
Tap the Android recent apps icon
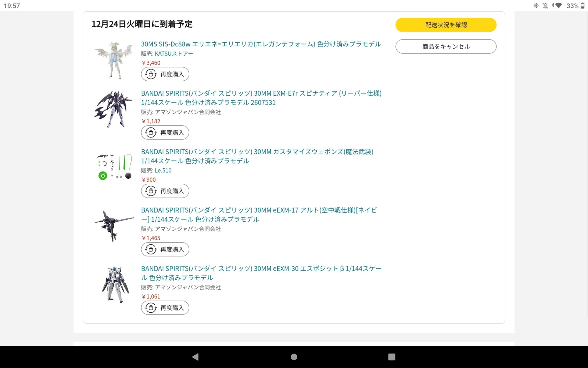pos(392,357)
